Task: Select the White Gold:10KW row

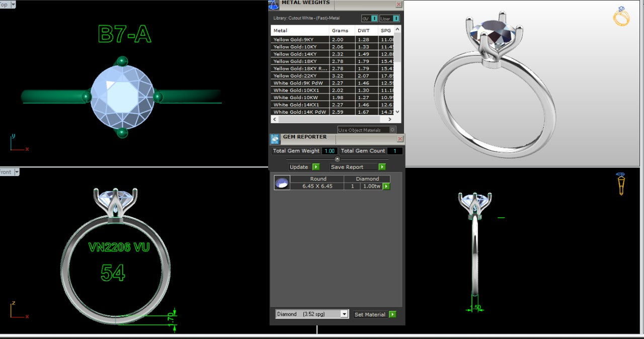Action: pyautogui.click(x=333, y=98)
